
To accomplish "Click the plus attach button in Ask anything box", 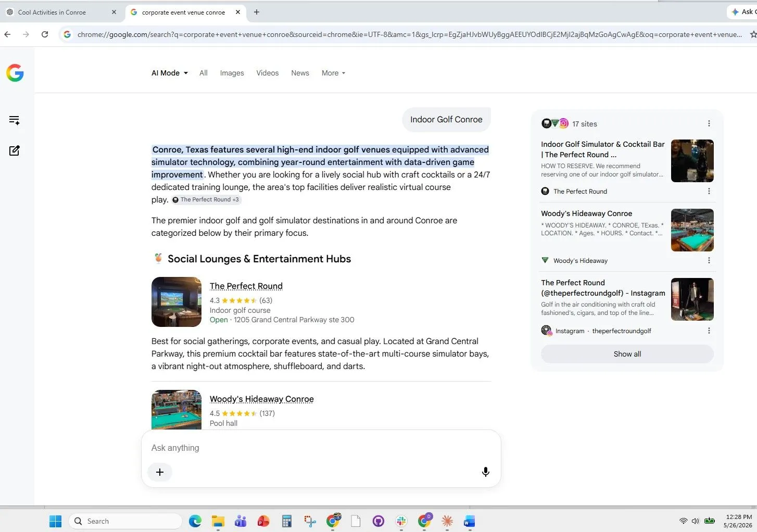I will coord(160,472).
